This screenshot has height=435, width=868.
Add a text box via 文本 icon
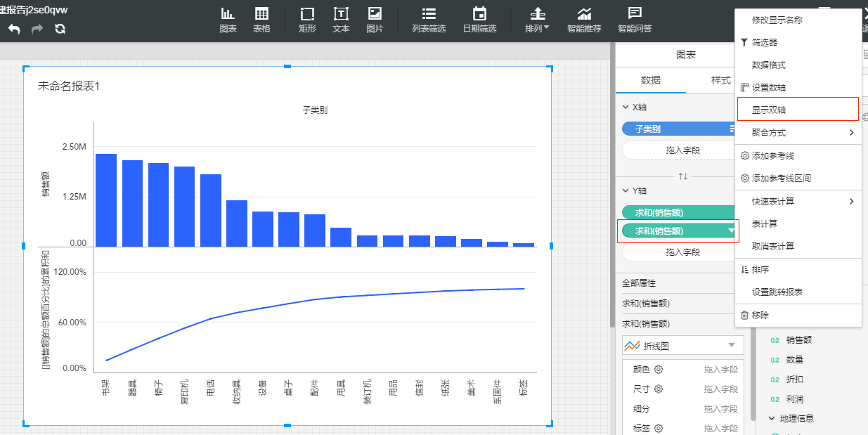tap(341, 20)
